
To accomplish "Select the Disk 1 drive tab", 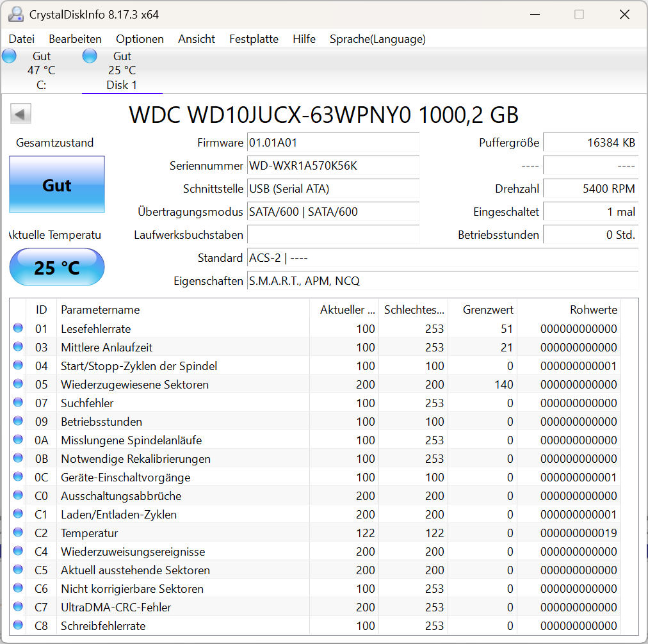I will [x=122, y=70].
